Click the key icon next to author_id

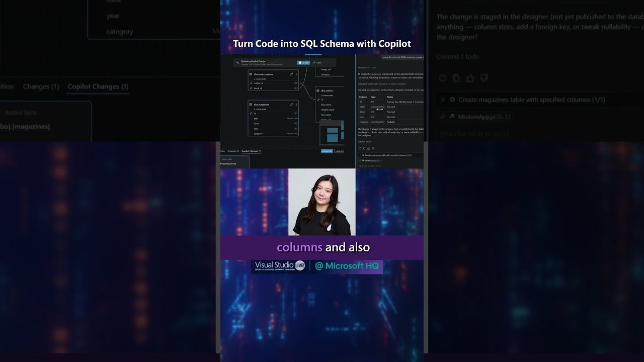click(x=251, y=83)
